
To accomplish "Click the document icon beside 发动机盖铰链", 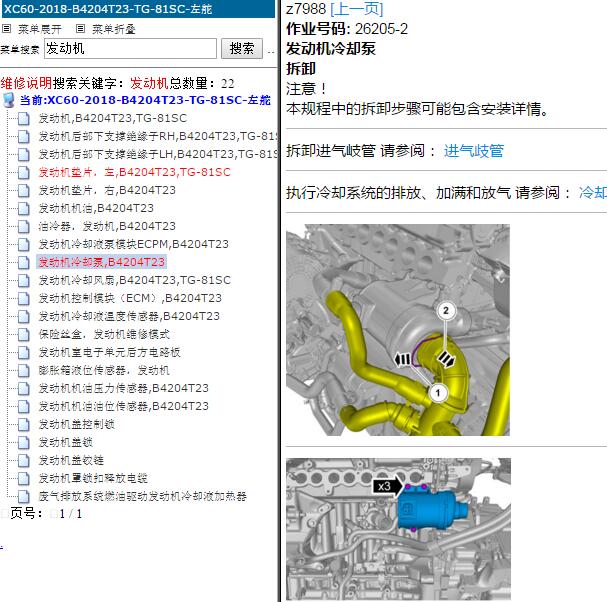I will 24,461.
